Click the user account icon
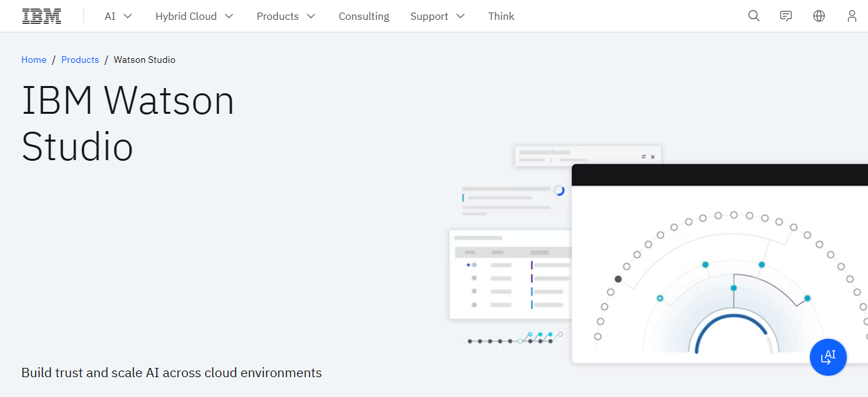 852,15
